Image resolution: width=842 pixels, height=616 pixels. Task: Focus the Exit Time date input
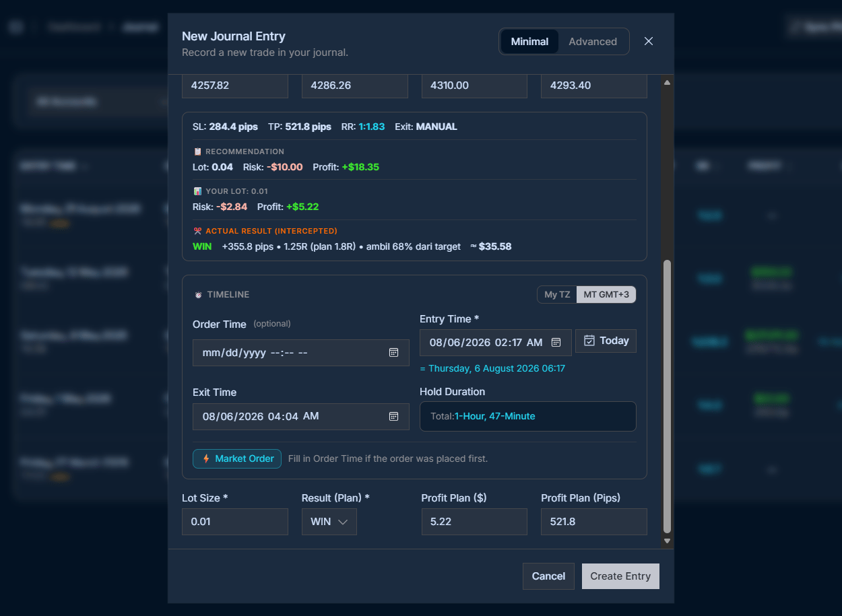pyautogui.click(x=301, y=417)
